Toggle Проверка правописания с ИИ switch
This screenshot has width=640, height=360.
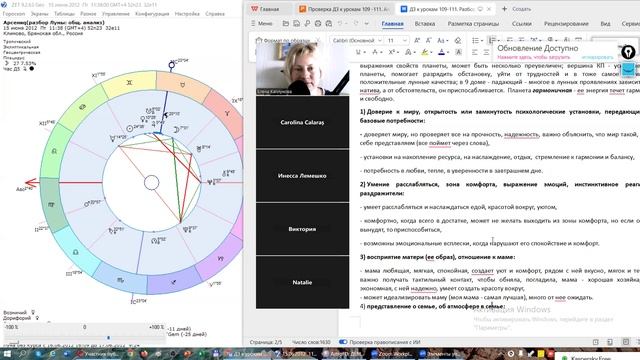click(343, 342)
